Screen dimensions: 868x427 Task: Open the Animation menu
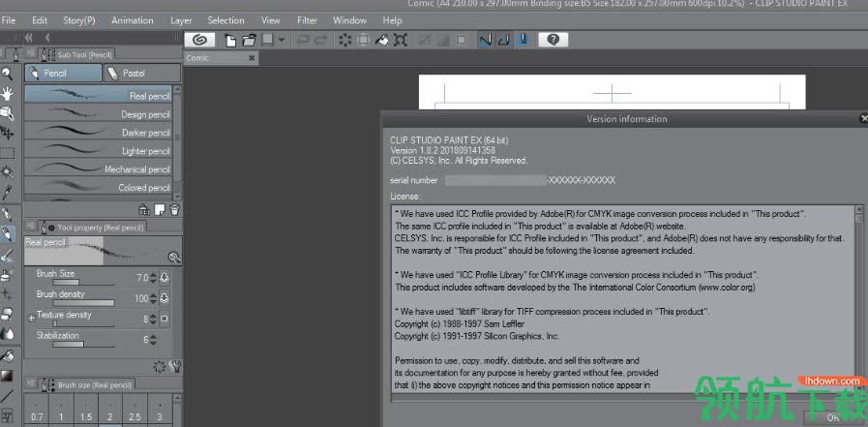pos(133,20)
